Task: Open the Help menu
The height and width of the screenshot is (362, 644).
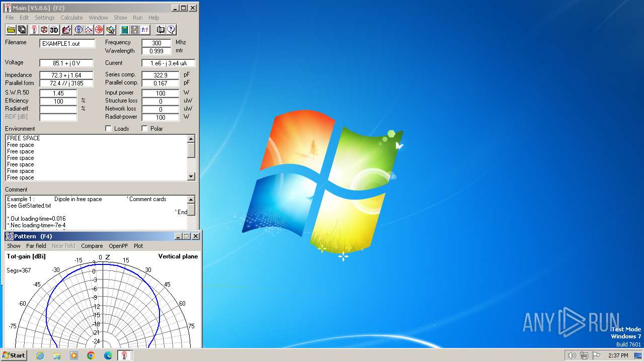Action: (x=153, y=18)
